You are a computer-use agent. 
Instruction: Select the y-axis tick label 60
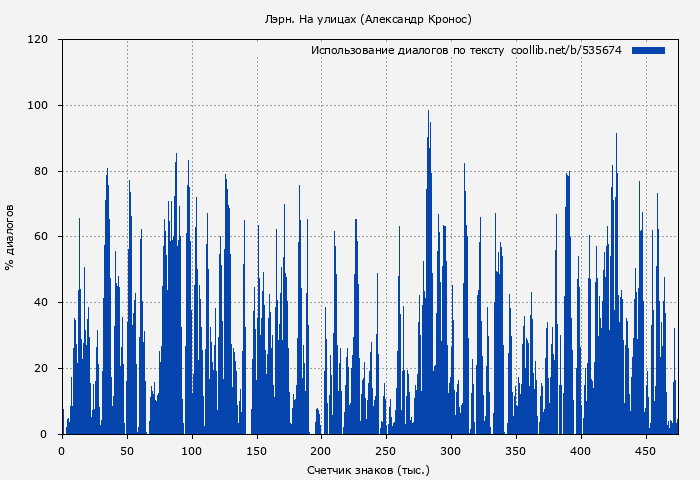tap(41, 237)
